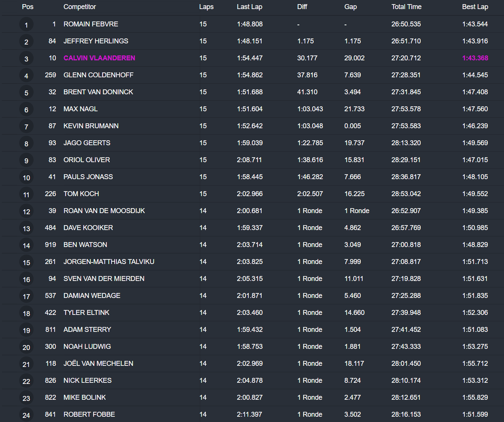The image size is (504, 422).
Task: Click the position 24 circle badge
Action: (26, 415)
